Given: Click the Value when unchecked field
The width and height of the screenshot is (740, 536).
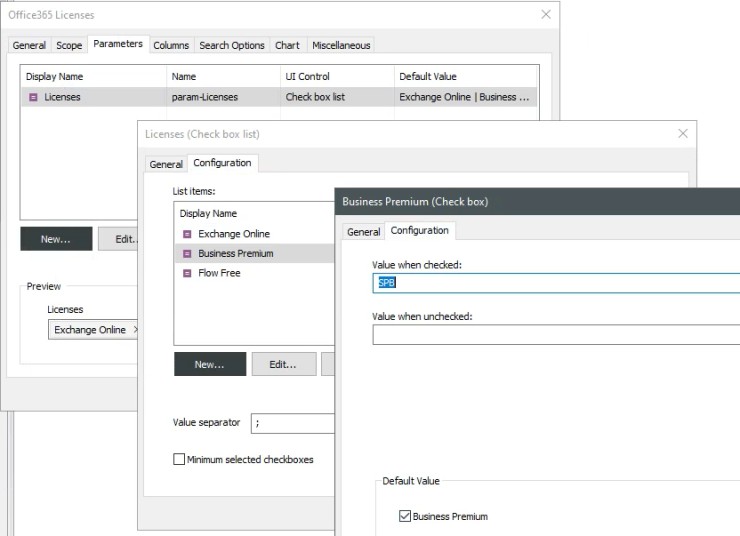Looking at the screenshot, I should [x=556, y=335].
